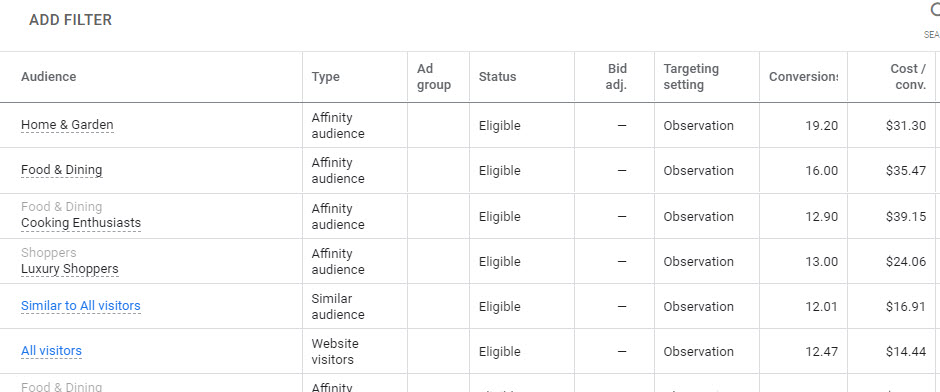Open the Cooking Enthusiasts audience
The image size is (940, 392).
tap(81, 223)
